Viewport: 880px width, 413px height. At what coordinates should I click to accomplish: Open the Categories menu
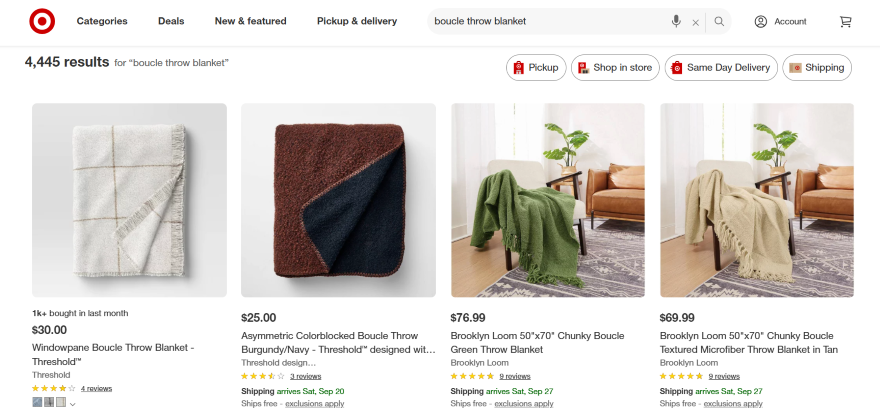pos(102,21)
